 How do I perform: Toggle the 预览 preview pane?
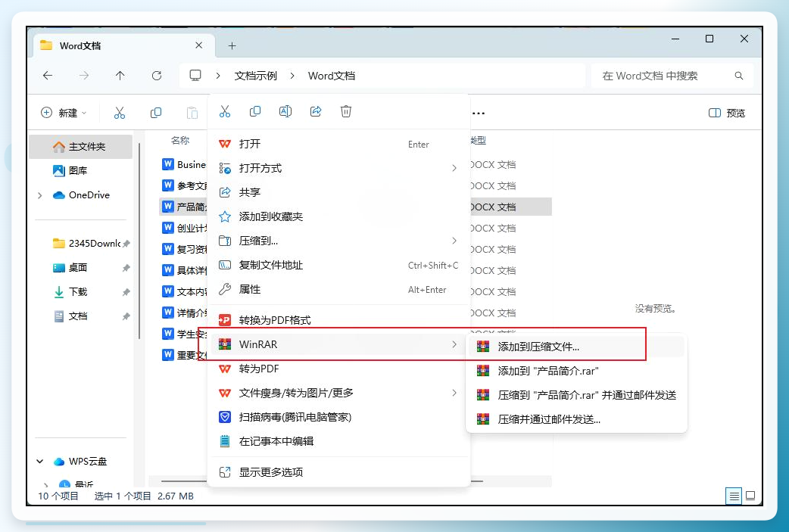click(x=727, y=114)
